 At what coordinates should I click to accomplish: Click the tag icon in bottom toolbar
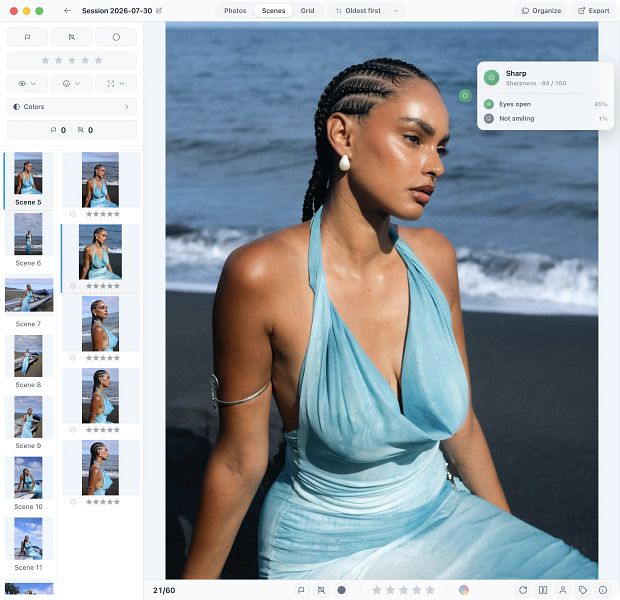click(583, 590)
